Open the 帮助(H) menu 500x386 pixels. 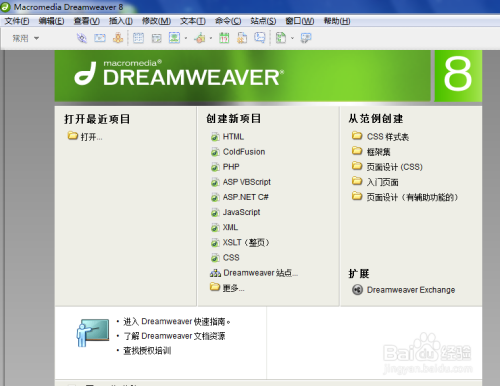click(337, 21)
